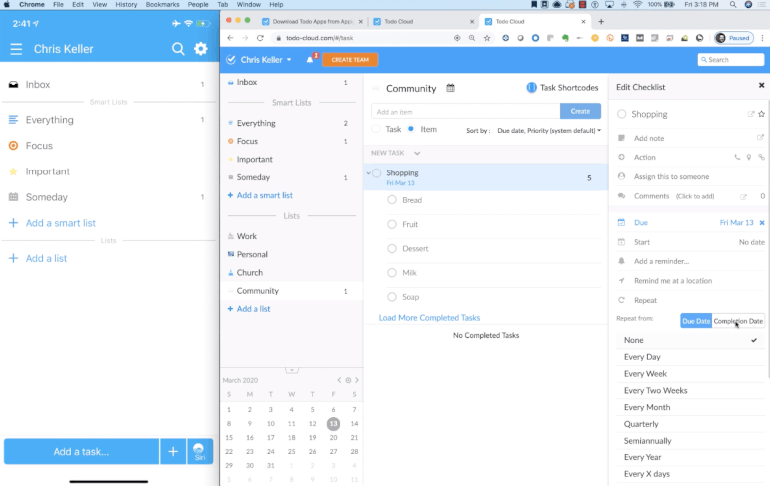The height and width of the screenshot is (486, 770).
Task: Star the Shopping checklist in the edit panel
Action: 762,114
